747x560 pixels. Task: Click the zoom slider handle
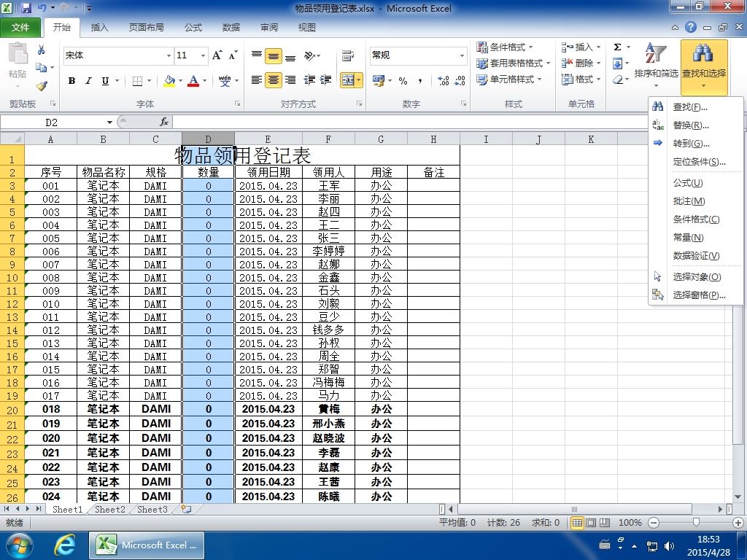coord(696,523)
